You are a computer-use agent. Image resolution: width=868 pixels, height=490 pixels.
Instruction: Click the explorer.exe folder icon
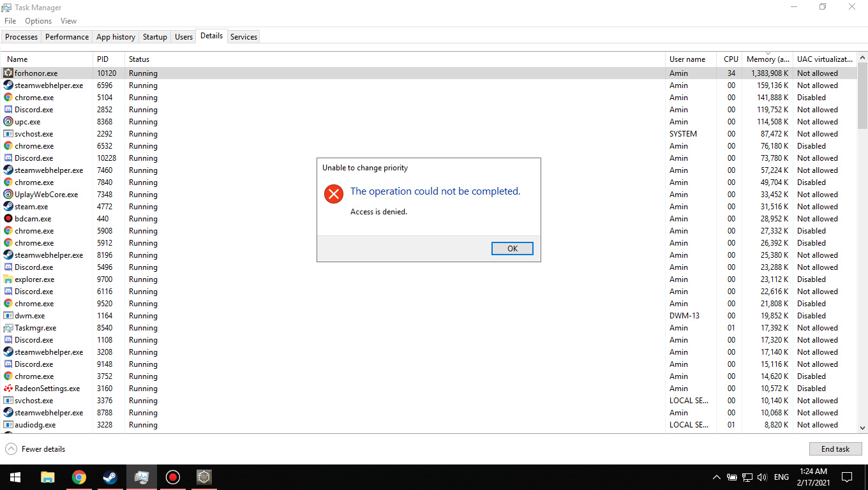pos(8,279)
